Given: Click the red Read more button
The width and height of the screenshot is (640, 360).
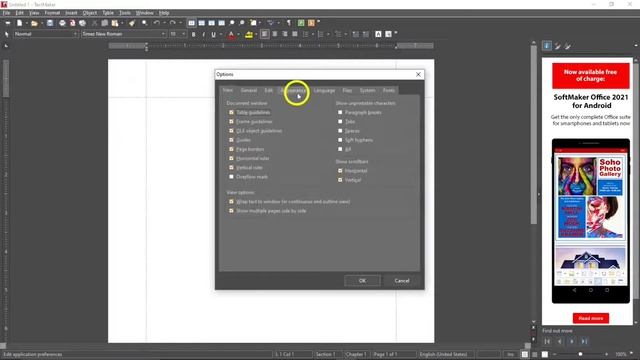Looking at the screenshot, I should [x=591, y=318].
